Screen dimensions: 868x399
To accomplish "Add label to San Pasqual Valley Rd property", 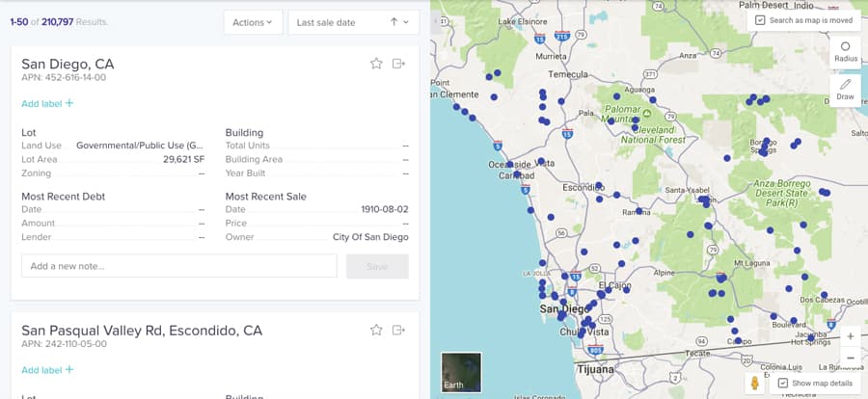I will click(47, 370).
